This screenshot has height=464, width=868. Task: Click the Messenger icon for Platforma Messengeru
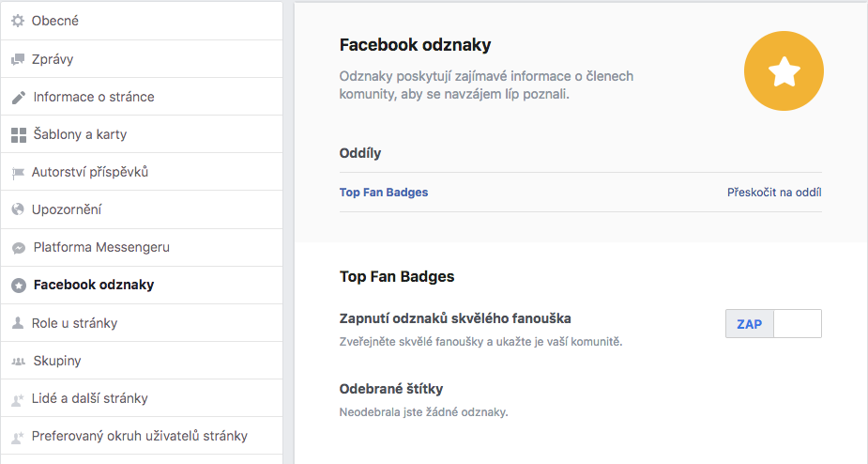click(x=19, y=248)
